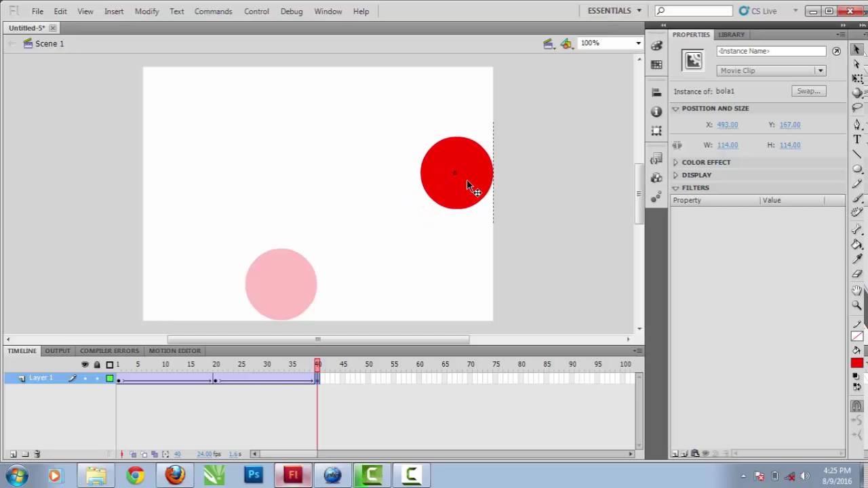This screenshot has height=488, width=868.
Task: Open the Control menu
Action: pyautogui.click(x=256, y=12)
